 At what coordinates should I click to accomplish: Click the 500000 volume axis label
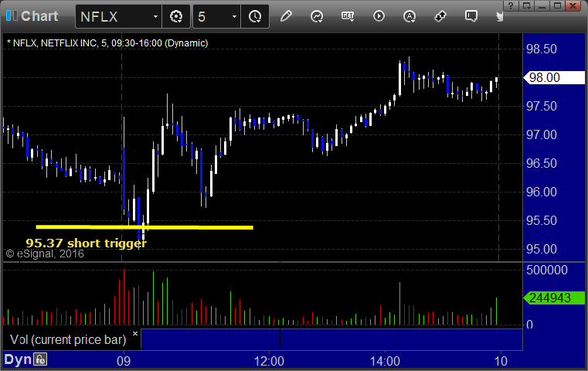tap(547, 270)
